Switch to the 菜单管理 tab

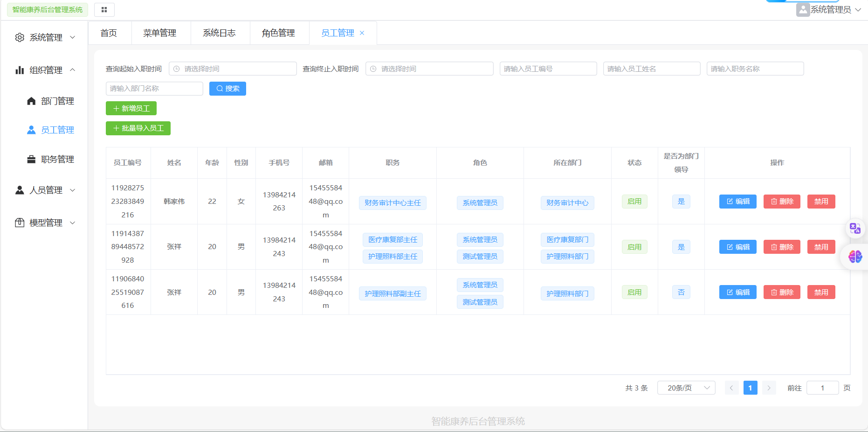pyautogui.click(x=160, y=33)
